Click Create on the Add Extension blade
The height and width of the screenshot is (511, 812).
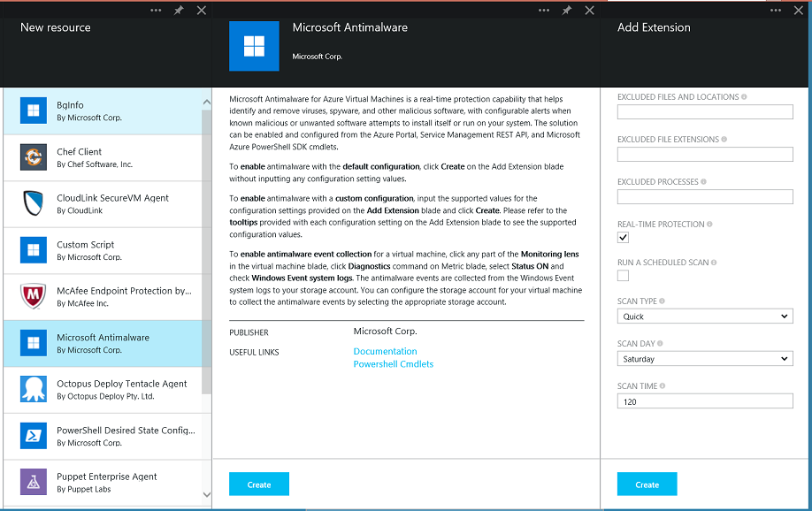(647, 484)
